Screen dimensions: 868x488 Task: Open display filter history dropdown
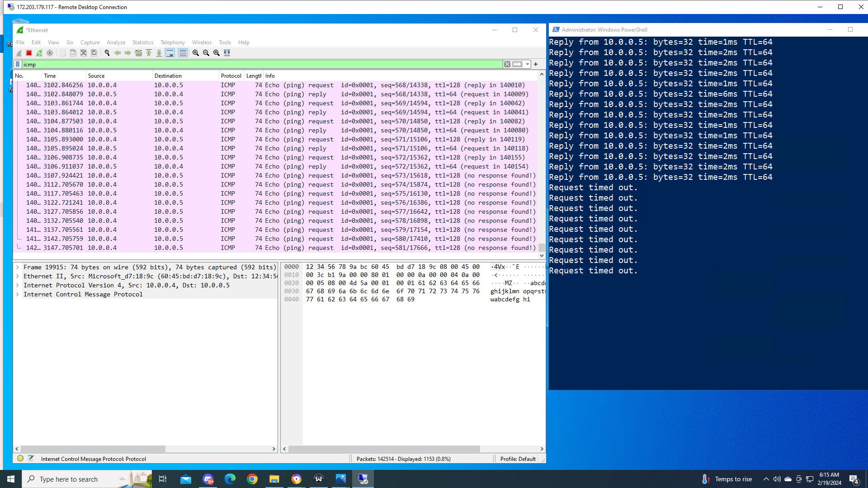tap(528, 64)
